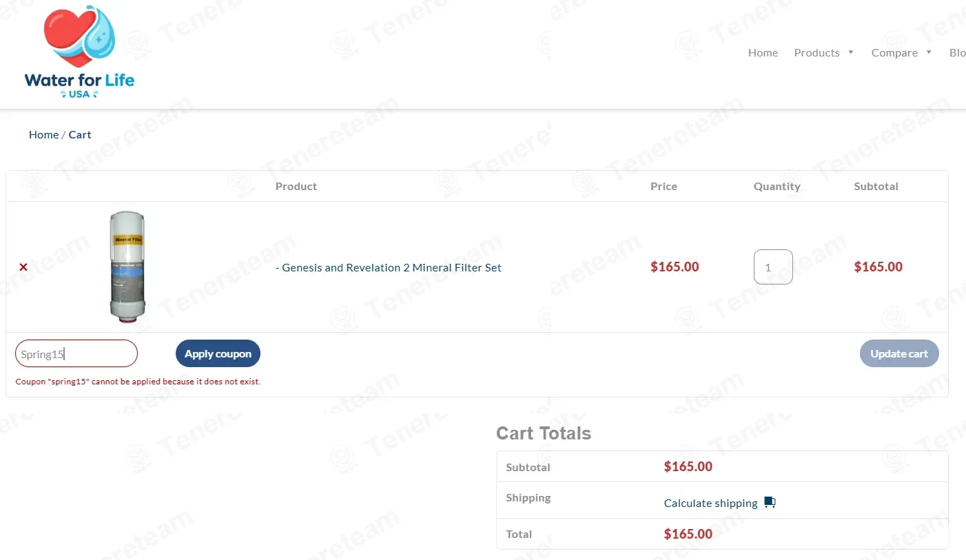Expand the Products menu arrow
The image size is (966, 560).
click(851, 52)
